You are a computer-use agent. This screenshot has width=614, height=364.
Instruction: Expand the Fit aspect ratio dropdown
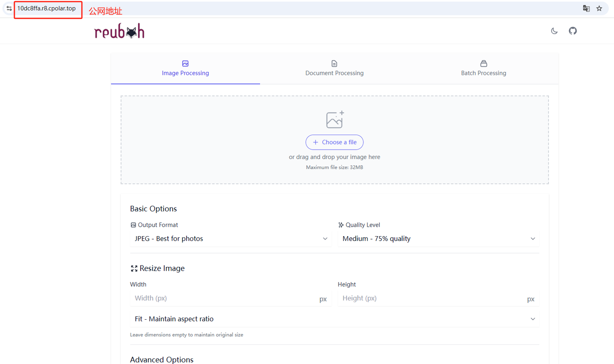[x=334, y=318]
